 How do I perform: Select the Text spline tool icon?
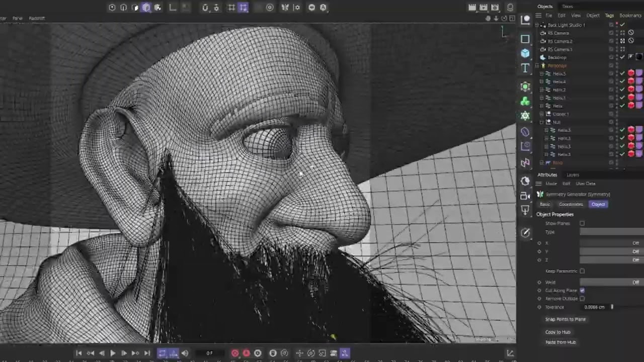click(525, 68)
